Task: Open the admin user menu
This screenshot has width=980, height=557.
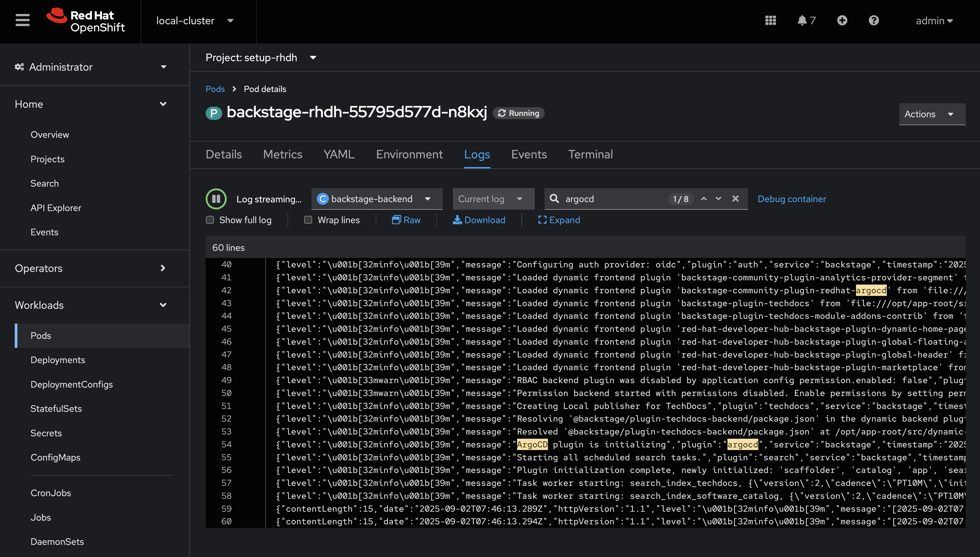Action: (934, 21)
